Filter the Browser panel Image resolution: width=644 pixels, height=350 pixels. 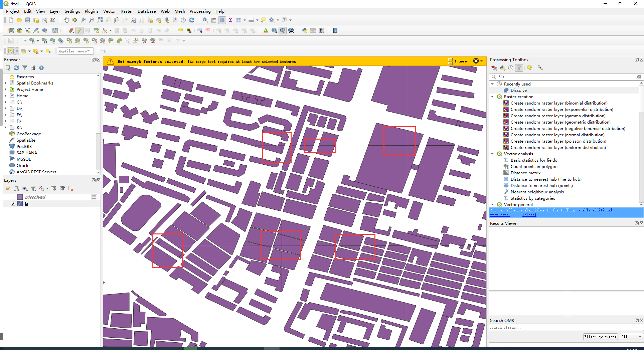point(25,68)
